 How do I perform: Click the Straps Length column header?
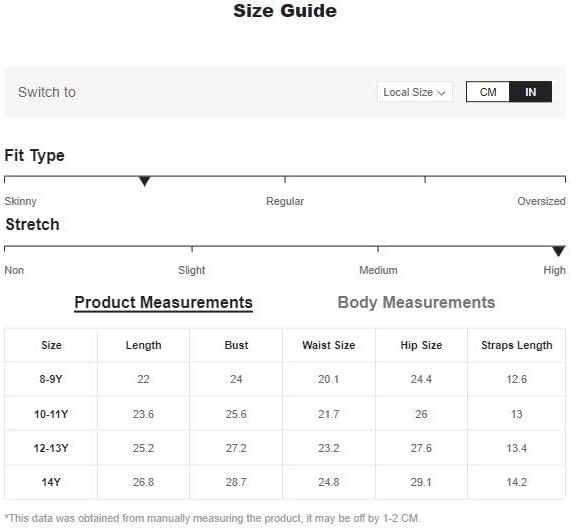click(517, 345)
